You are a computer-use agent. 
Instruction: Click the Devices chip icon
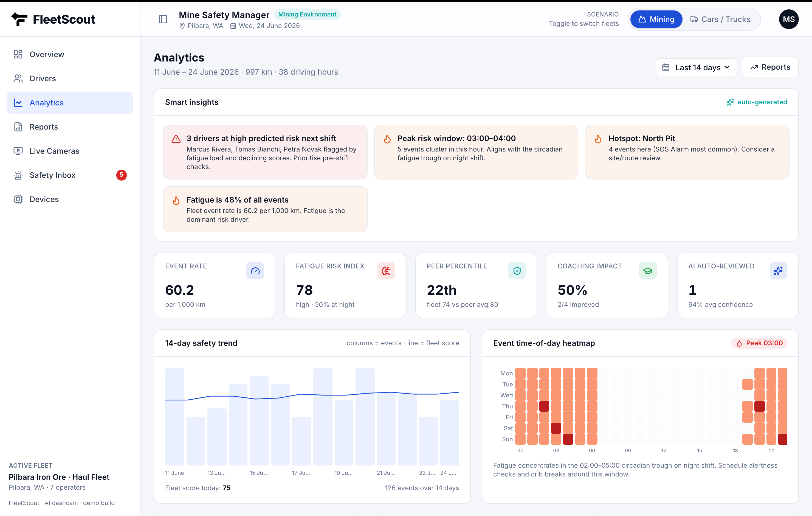[x=18, y=199]
